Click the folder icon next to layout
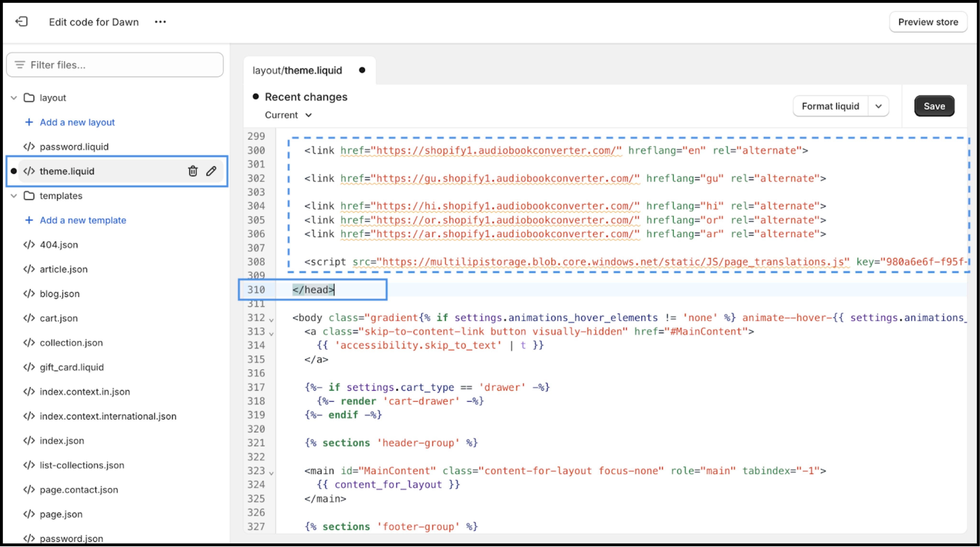This screenshot has width=980, height=547. tap(29, 97)
